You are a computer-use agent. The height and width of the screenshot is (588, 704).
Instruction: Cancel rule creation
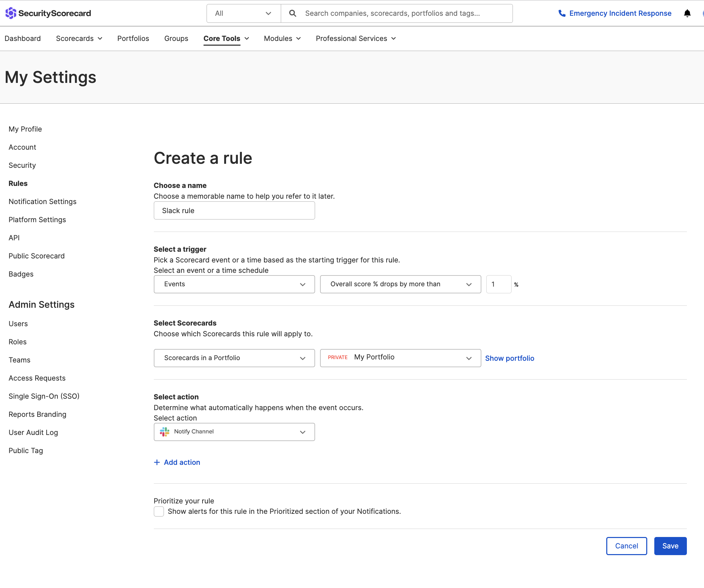click(626, 546)
